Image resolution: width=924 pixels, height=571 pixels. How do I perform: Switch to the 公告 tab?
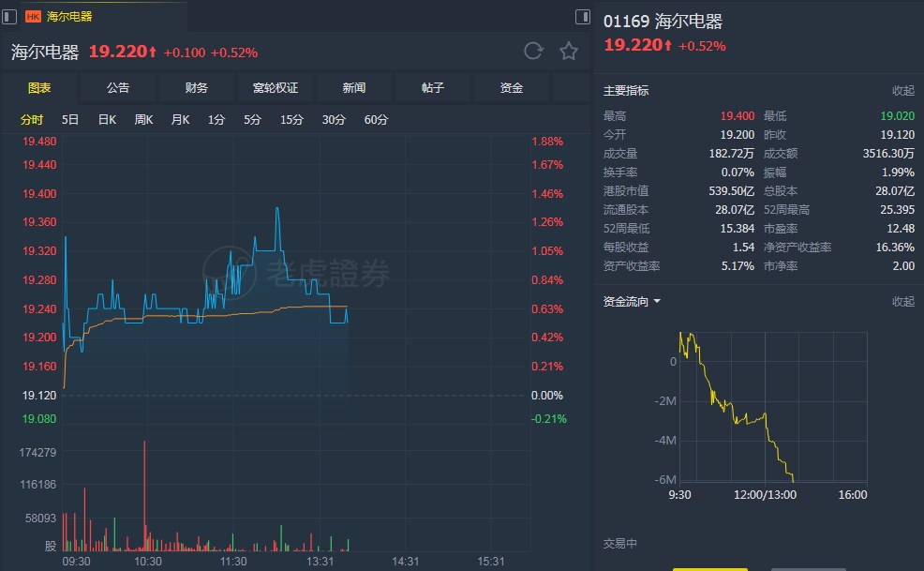tap(118, 88)
